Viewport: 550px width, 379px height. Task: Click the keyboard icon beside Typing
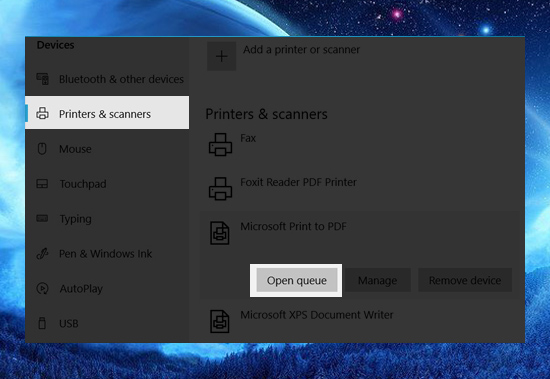[x=42, y=218]
